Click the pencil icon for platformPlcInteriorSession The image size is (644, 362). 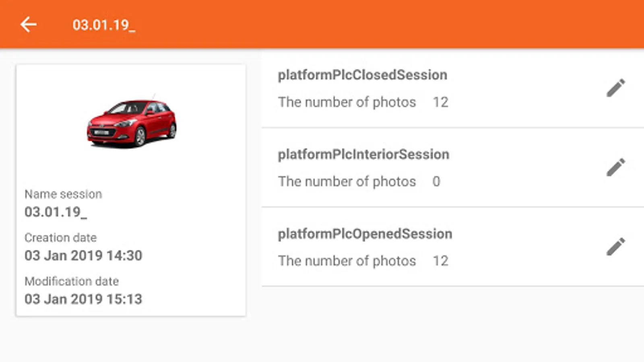616,167
